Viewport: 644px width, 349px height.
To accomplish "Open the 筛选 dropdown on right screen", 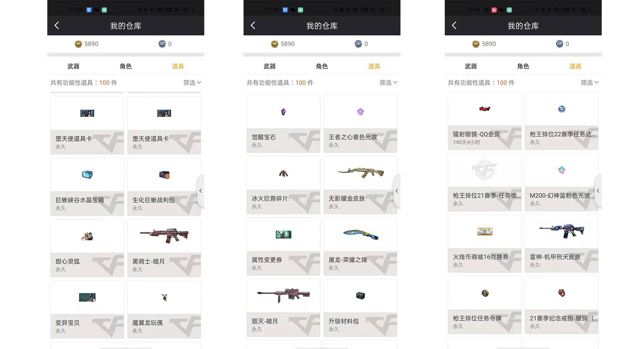I will (590, 83).
